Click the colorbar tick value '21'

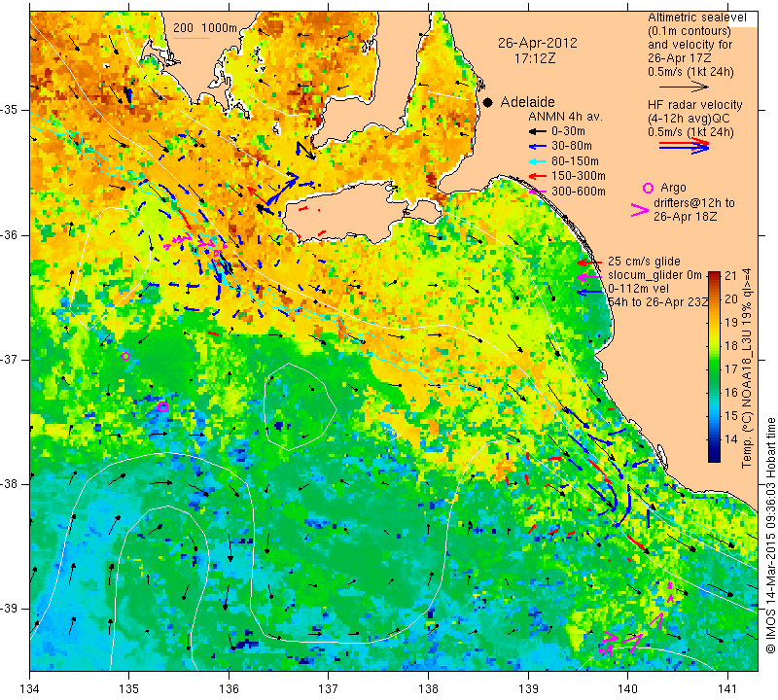731,276
